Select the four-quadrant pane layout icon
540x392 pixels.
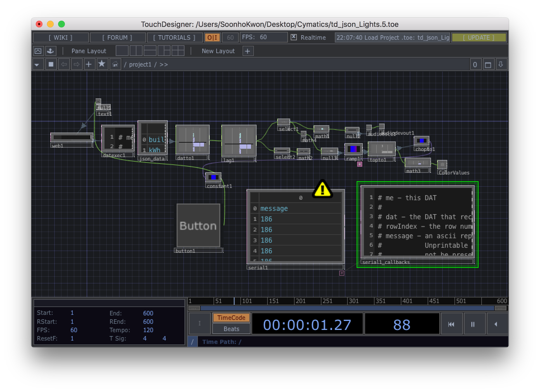pyautogui.click(x=178, y=51)
